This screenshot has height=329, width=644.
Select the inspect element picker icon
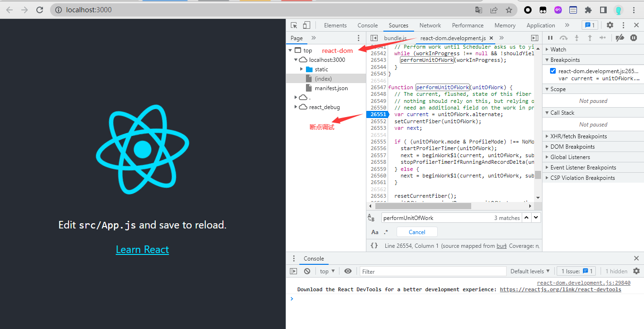pyautogui.click(x=294, y=25)
